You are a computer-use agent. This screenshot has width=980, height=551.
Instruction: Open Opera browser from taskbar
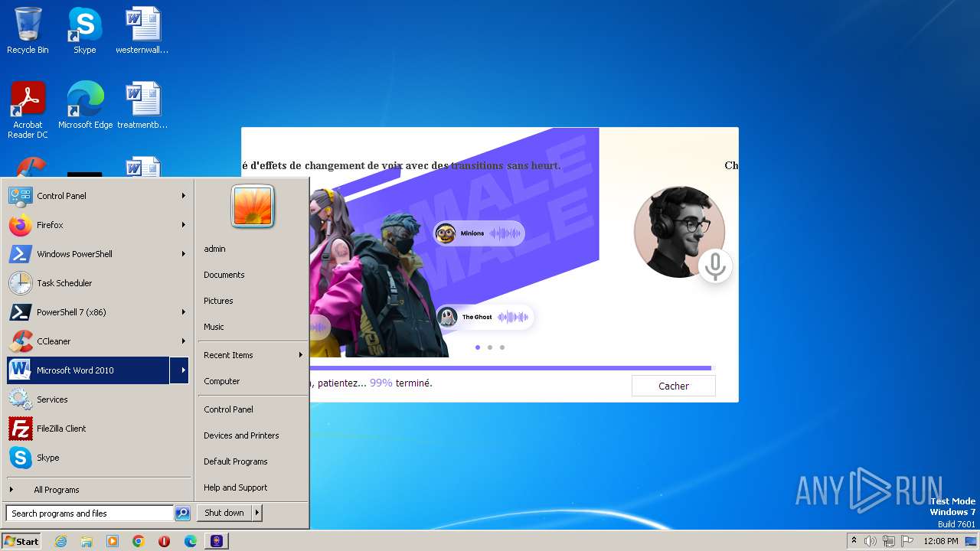pyautogui.click(x=164, y=541)
